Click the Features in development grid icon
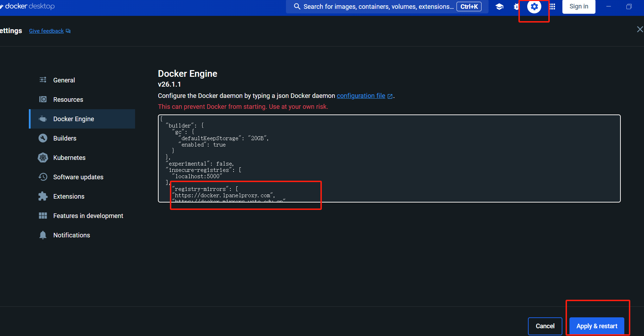The height and width of the screenshot is (336, 644). [43, 216]
